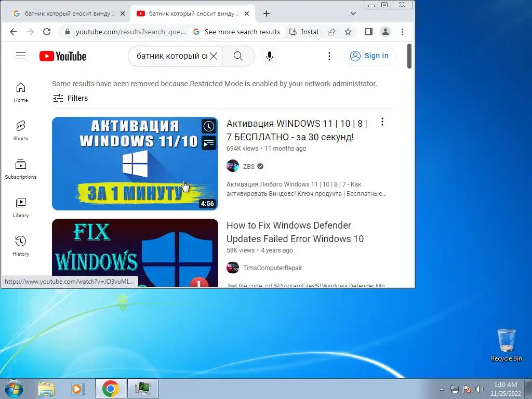
Task: Open YouTube settings three-dot menu
Action: 329,56
